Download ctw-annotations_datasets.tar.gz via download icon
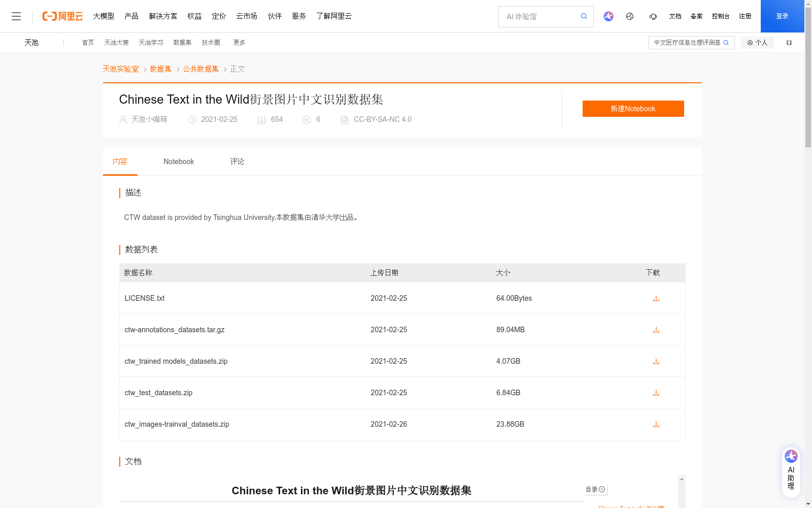 pyautogui.click(x=656, y=330)
